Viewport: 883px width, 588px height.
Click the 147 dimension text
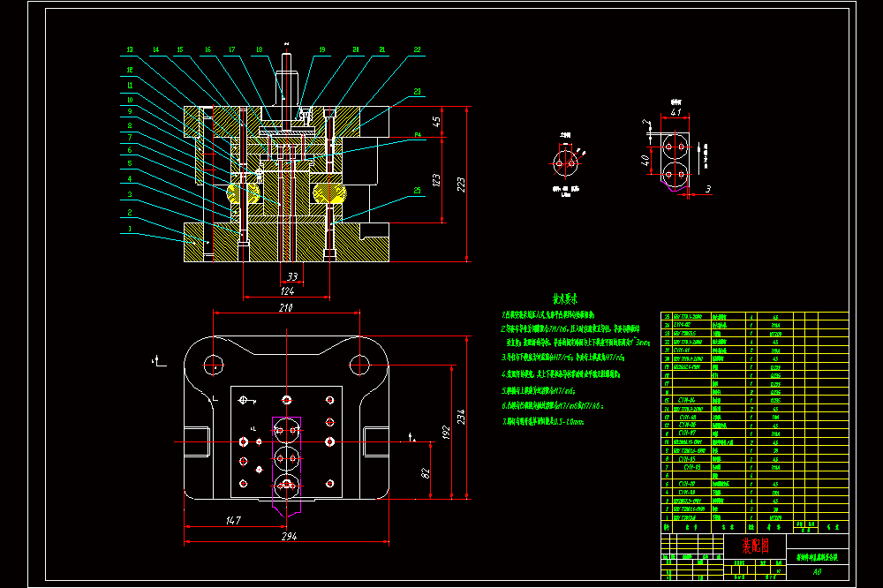(233, 520)
